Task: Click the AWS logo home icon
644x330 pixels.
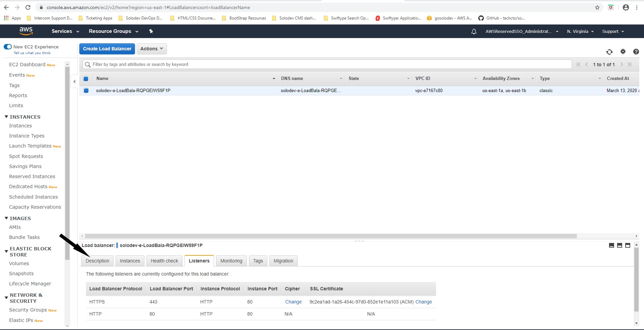Action: pos(26,31)
